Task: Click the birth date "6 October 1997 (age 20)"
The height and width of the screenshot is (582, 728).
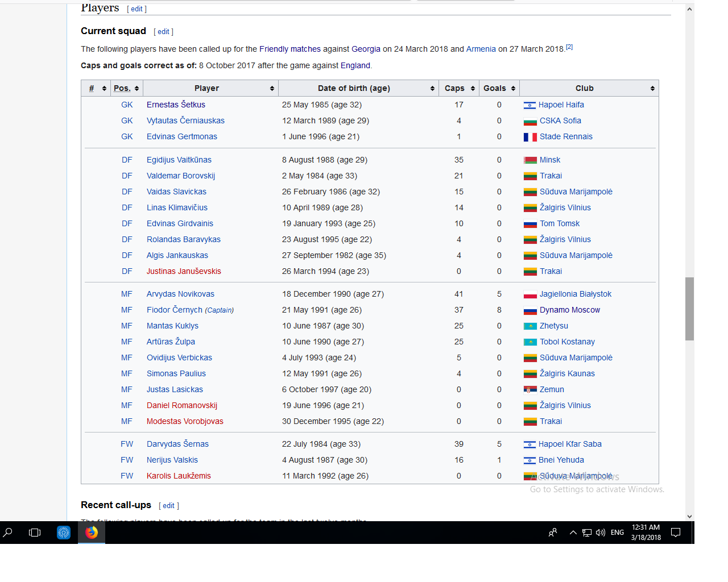Action: [x=326, y=390]
